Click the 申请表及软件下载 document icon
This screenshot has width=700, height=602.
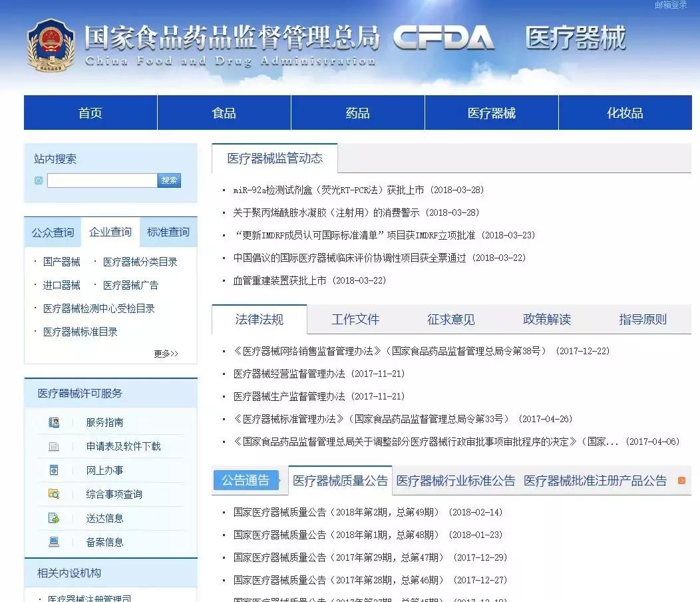(55, 446)
